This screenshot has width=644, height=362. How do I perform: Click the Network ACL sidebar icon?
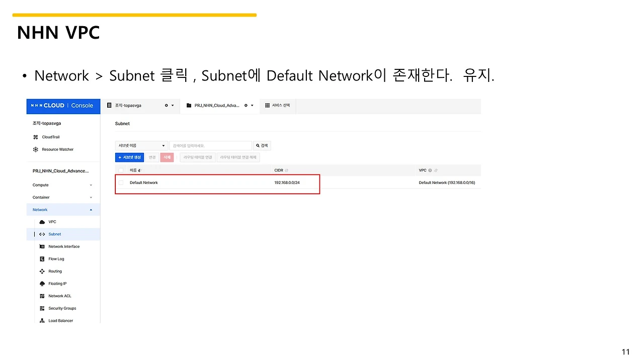[x=42, y=296]
